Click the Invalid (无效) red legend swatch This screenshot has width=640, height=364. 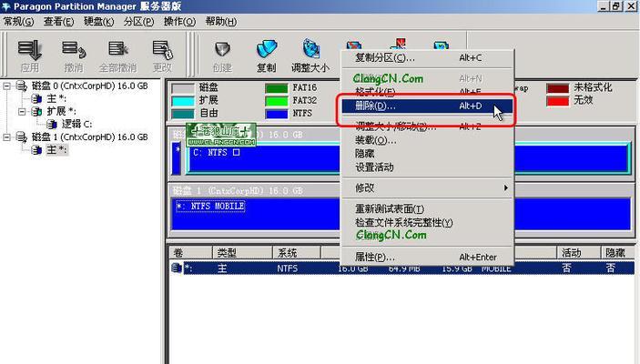tap(557, 101)
